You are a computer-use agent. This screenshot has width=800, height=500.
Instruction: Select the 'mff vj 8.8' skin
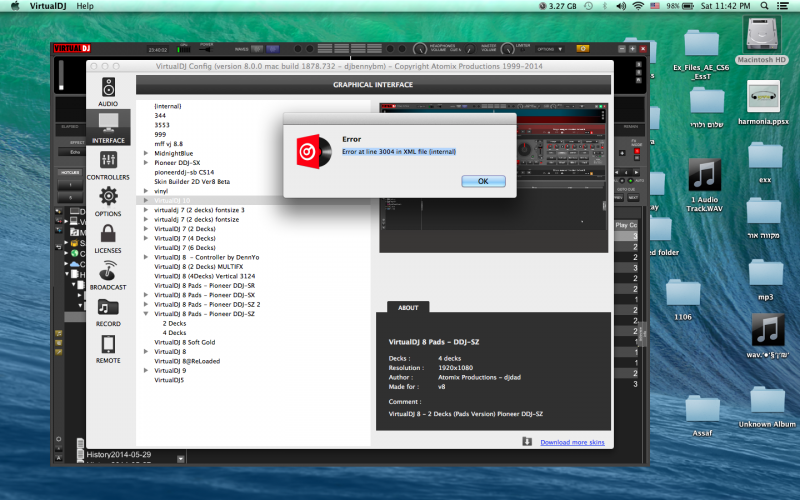[168, 144]
